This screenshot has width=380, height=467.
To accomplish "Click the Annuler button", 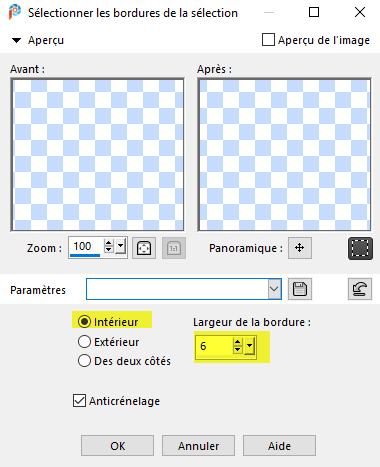I will coord(198,446).
